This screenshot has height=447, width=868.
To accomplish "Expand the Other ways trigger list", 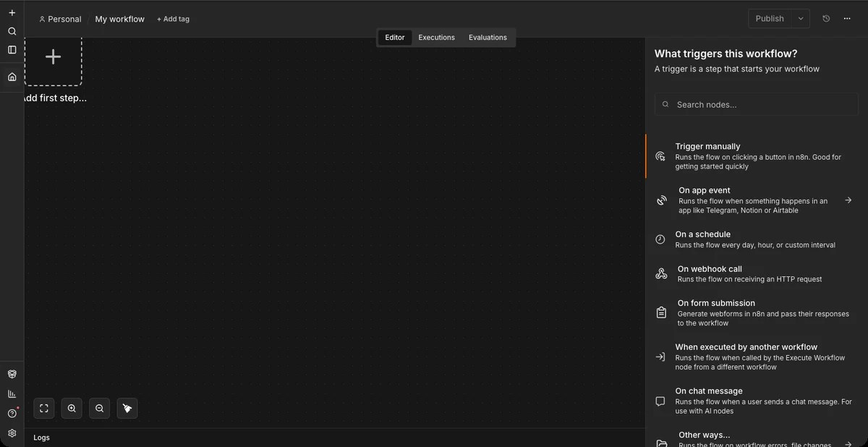I will pos(757,436).
